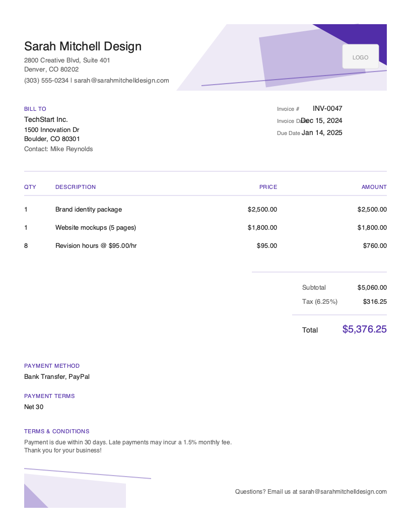This screenshot has width=411, height=532.
Task: Select the invoice number INV-0047
Action: pyautogui.click(x=327, y=108)
